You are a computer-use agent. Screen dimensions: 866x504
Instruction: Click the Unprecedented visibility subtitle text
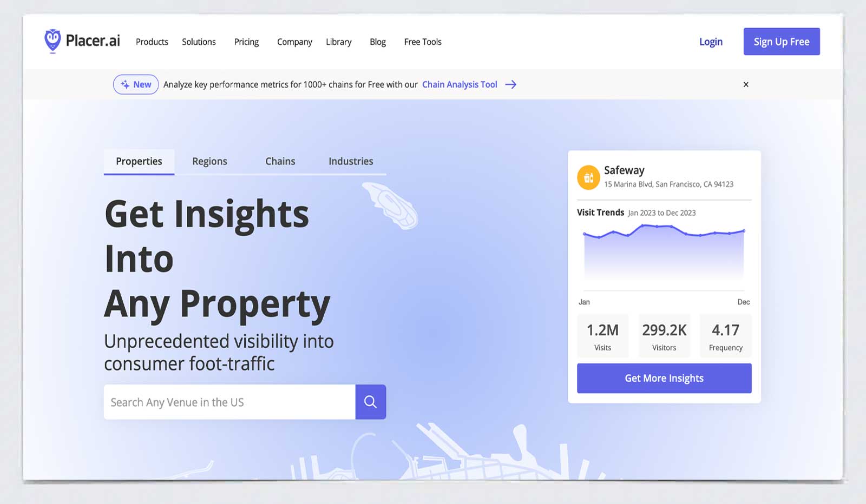[x=219, y=353]
